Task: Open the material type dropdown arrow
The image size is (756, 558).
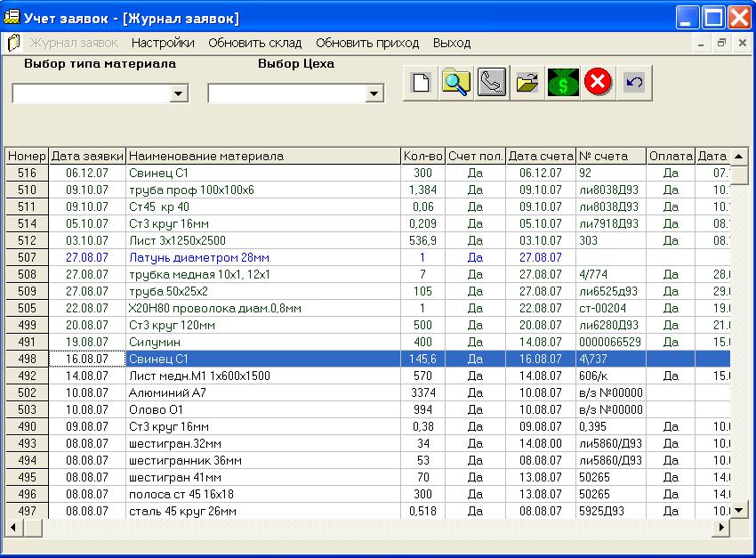Action: (179, 93)
